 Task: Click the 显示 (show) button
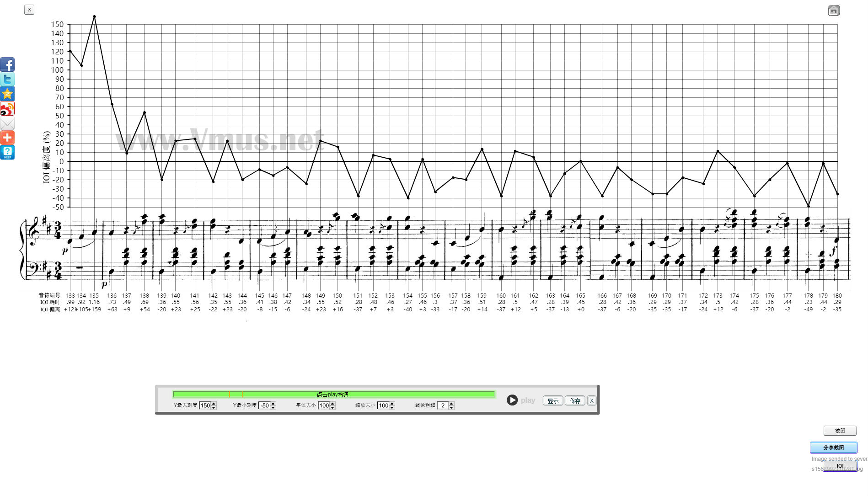coord(552,401)
